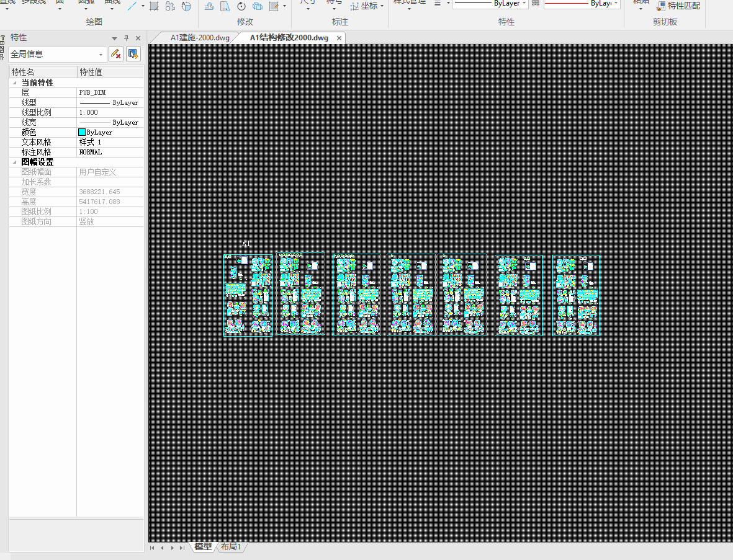Toggle the pin on the 特性 panel

[x=126, y=38]
